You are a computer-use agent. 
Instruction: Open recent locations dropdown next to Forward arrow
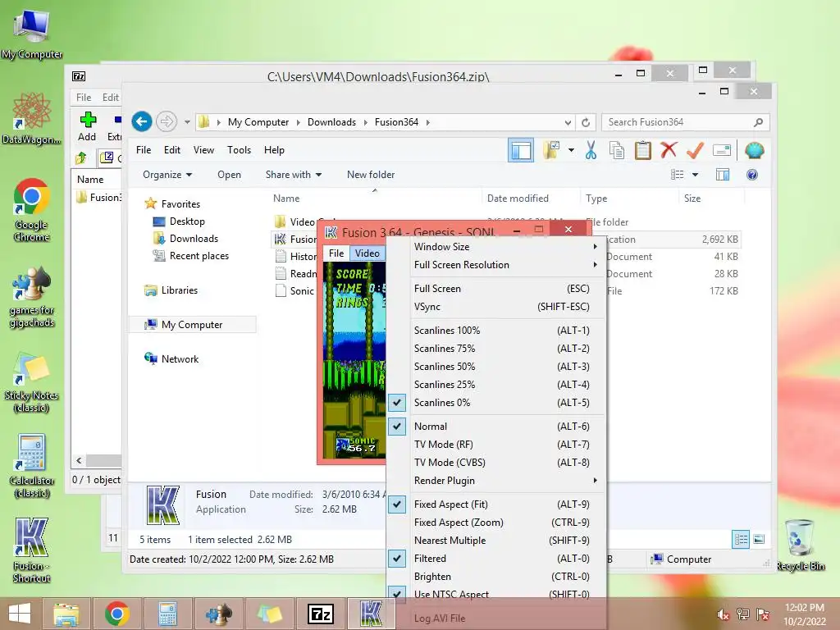point(187,122)
